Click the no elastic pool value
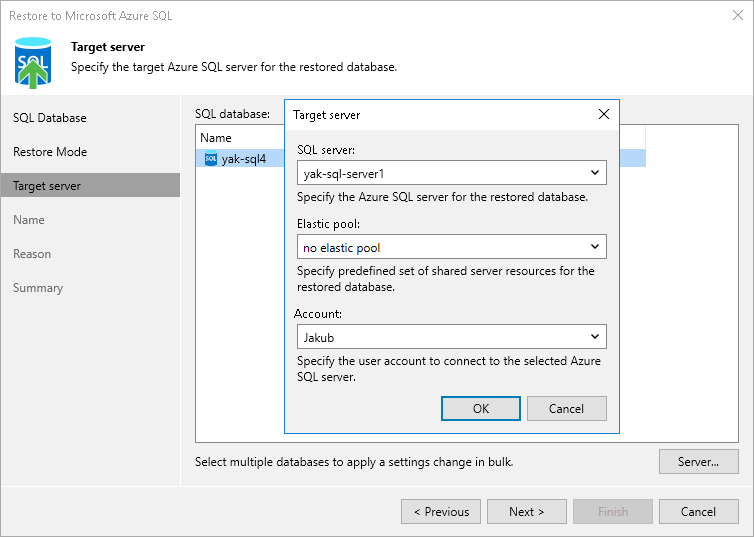754x537 pixels. pos(341,248)
